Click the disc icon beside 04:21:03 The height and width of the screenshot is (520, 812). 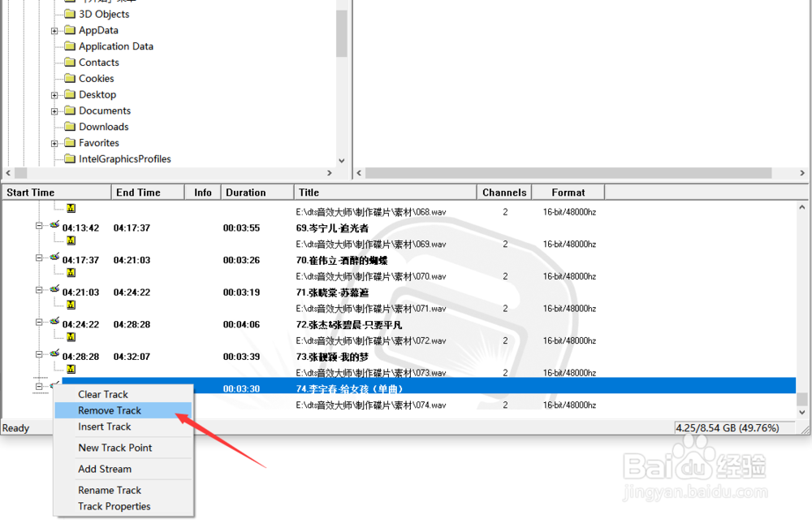[x=54, y=288]
